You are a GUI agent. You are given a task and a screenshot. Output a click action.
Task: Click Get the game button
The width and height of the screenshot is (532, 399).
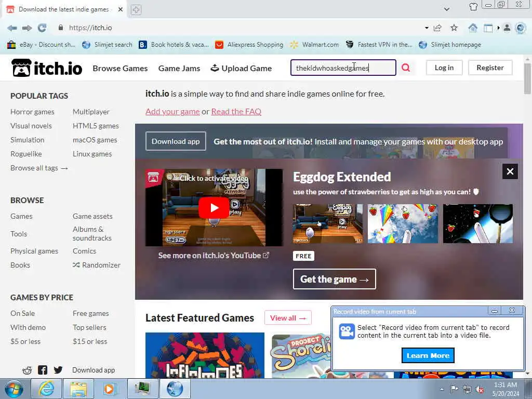click(334, 279)
